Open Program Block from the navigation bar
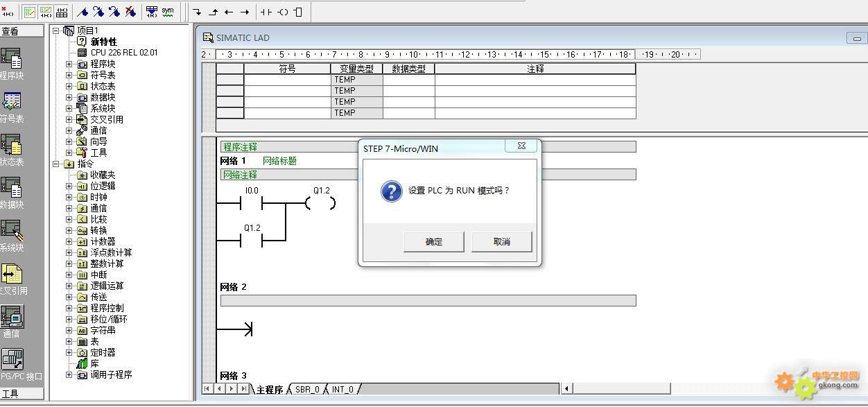The width and height of the screenshot is (868, 407). (x=11, y=64)
